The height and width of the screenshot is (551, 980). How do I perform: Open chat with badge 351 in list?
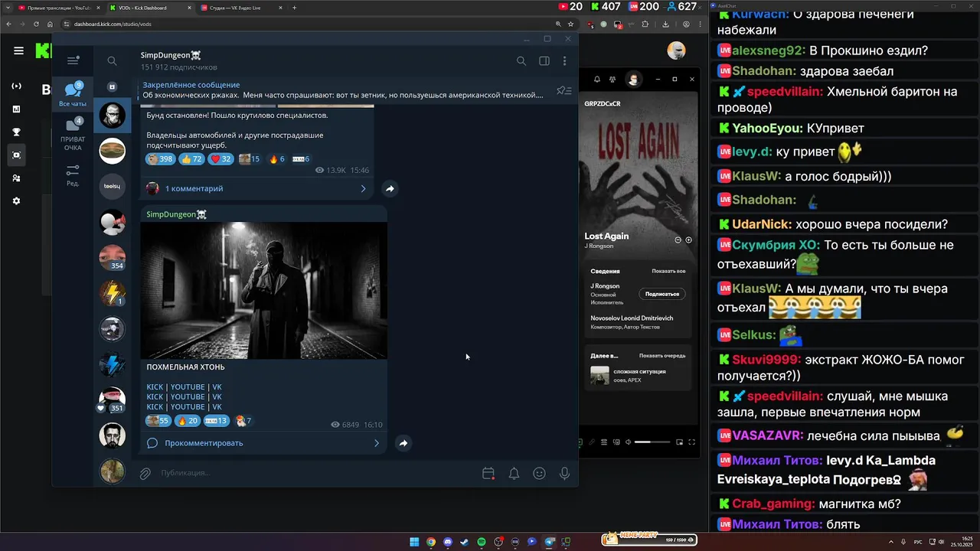tap(113, 399)
